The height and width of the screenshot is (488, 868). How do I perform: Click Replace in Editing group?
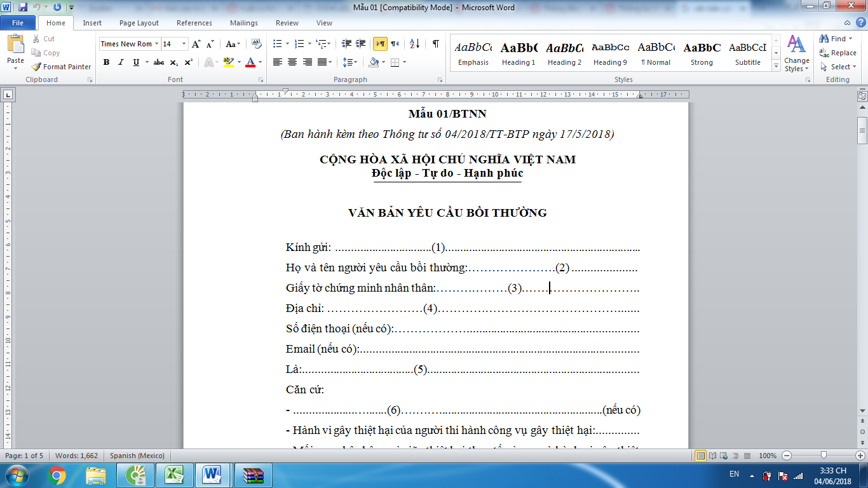838,53
